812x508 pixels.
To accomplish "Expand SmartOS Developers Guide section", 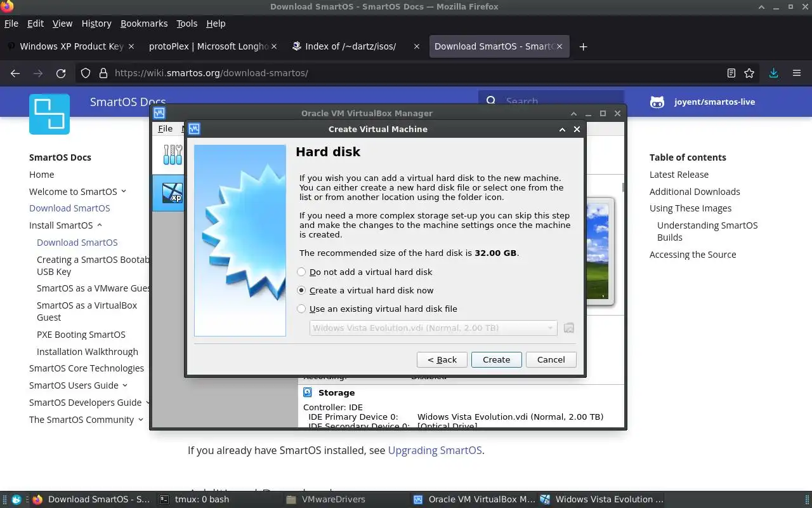I will 148,402.
